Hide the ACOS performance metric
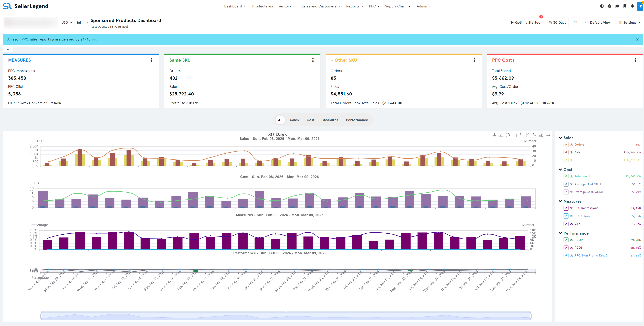Viewport: 644px width, 326px height. tap(572, 248)
